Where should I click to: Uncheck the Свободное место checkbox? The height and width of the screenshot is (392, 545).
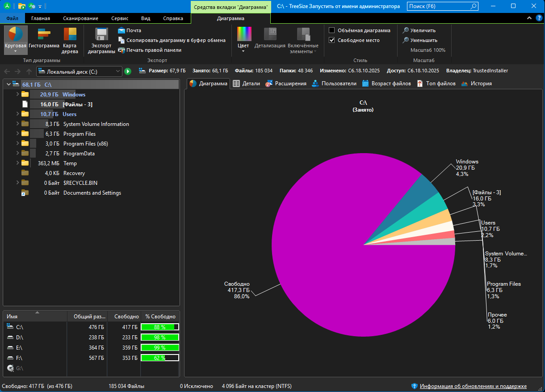(x=332, y=40)
